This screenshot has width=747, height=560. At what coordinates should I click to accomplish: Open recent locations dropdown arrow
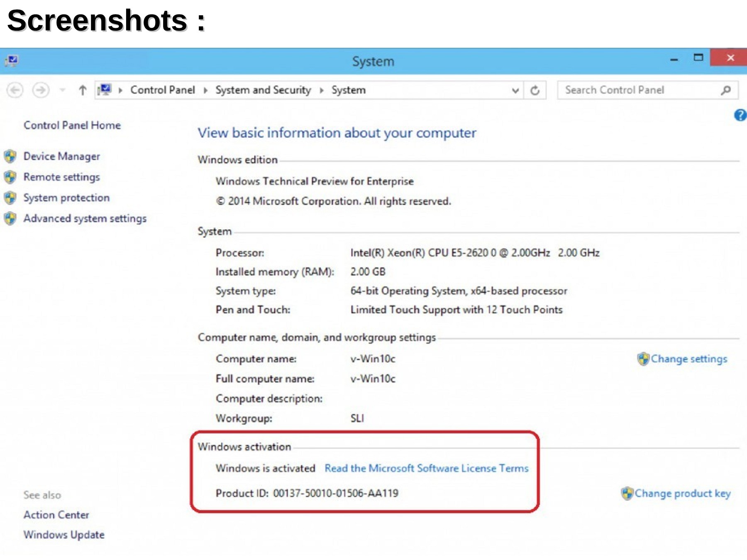pyautogui.click(x=63, y=90)
